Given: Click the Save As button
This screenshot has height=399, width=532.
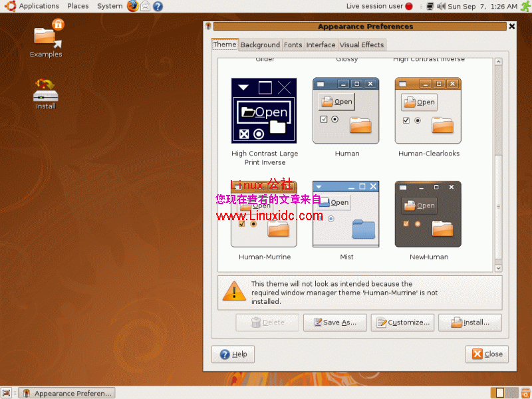Looking at the screenshot, I should (334, 323).
